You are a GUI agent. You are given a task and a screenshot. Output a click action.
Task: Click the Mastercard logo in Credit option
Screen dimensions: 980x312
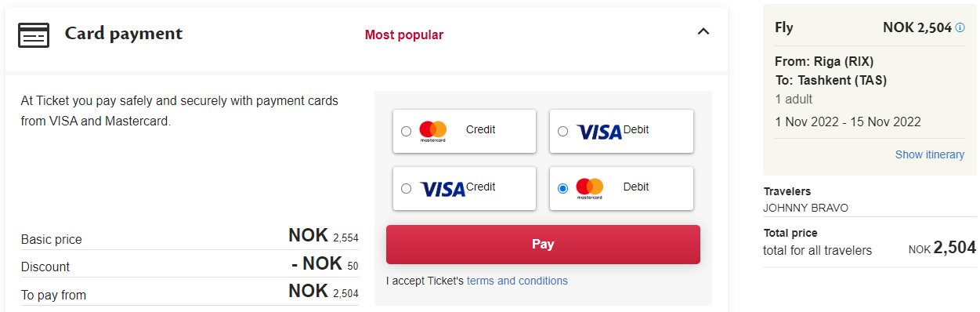tap(432, 131)
